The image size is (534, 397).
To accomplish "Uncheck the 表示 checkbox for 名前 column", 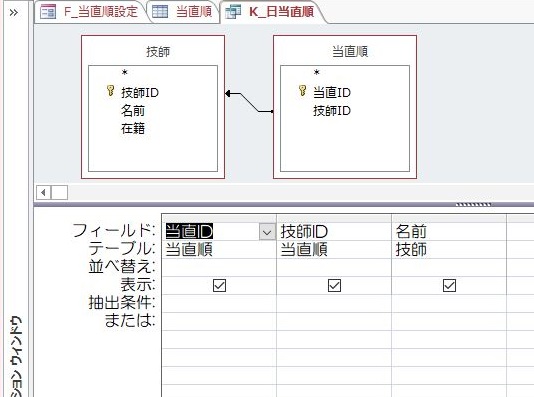I will (x=450, y=285).
